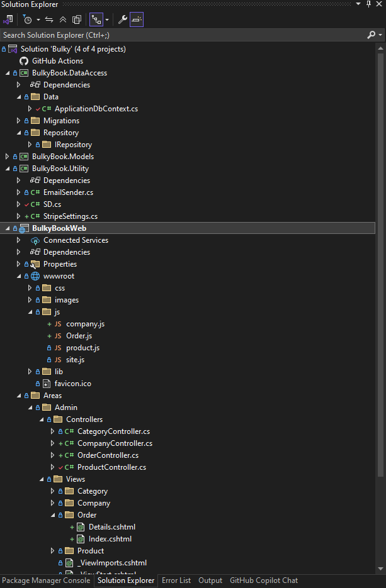The height and width of the screenshot is (588, 386).
Task: Open file nesting settings dropdown arrow
Action: 107,19
